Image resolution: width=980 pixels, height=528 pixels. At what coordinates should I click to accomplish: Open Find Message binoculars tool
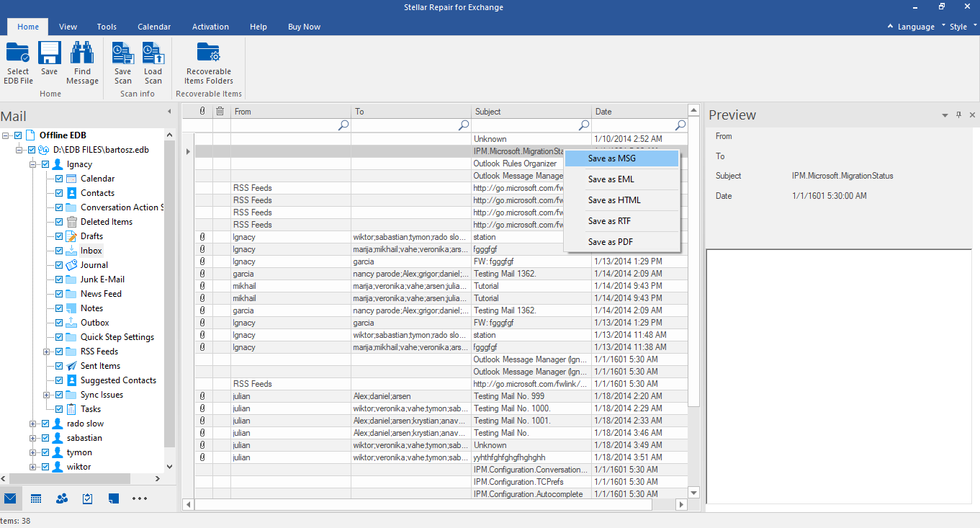tap(82, 53)
